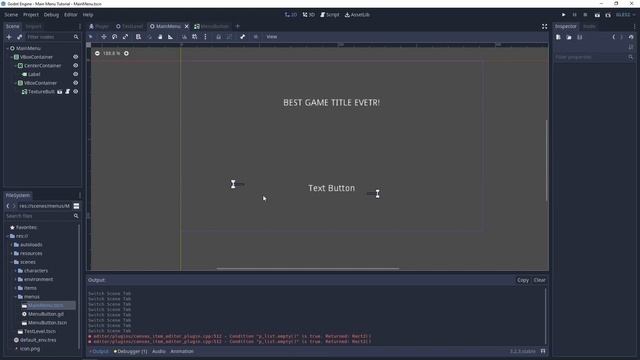Toggle FileSystem split view mode icon
The image size is (640, 360).
coord(76,206)
